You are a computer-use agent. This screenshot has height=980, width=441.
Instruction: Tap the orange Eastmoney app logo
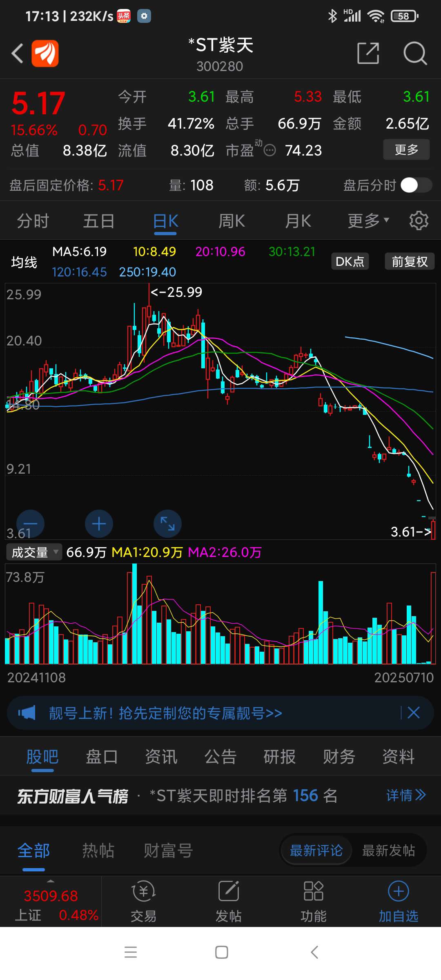coord(45,53)
